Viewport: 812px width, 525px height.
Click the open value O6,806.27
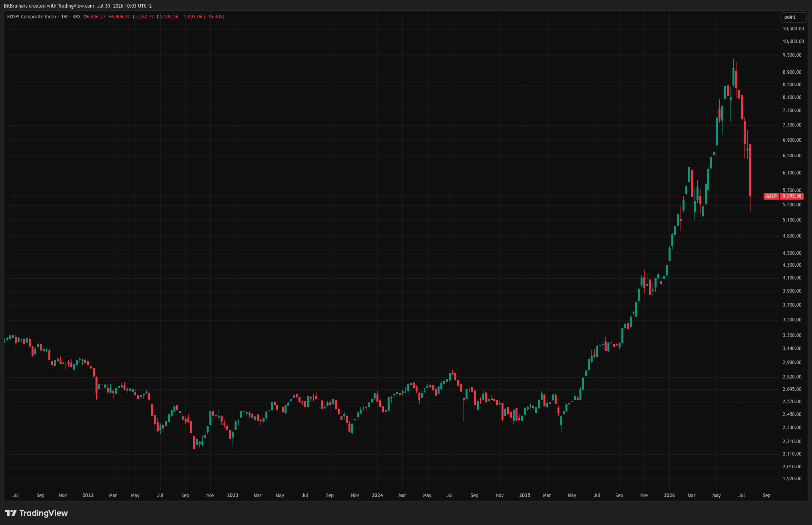(x=95, y=17)
